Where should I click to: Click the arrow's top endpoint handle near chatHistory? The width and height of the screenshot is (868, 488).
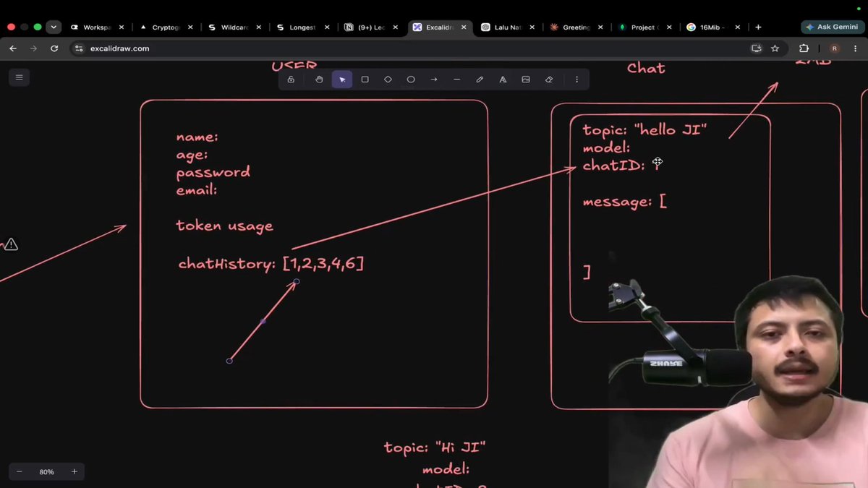click(x=297, y=281)
